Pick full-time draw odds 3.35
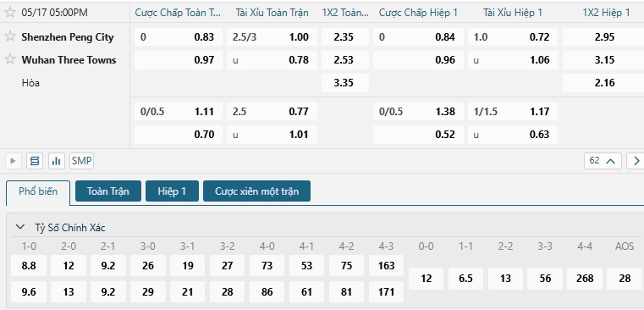The width and height of the screenshot is (644, 310). pyautogui.click(x=345, y=83)
